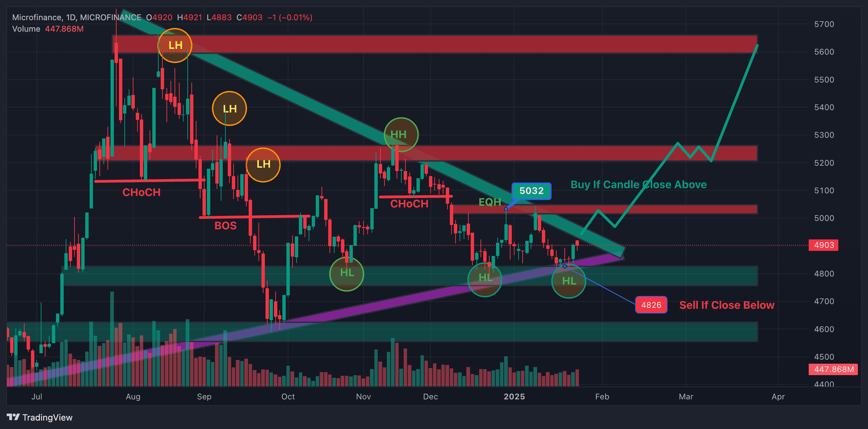Select the red 4826 price callout
Image resolution: width=868 pixels, height=429 pixels.
651,305
